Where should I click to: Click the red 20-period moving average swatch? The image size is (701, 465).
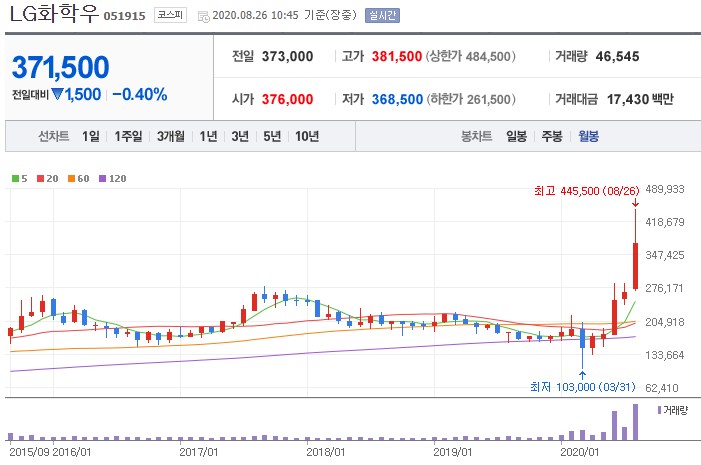click(41, 179)
